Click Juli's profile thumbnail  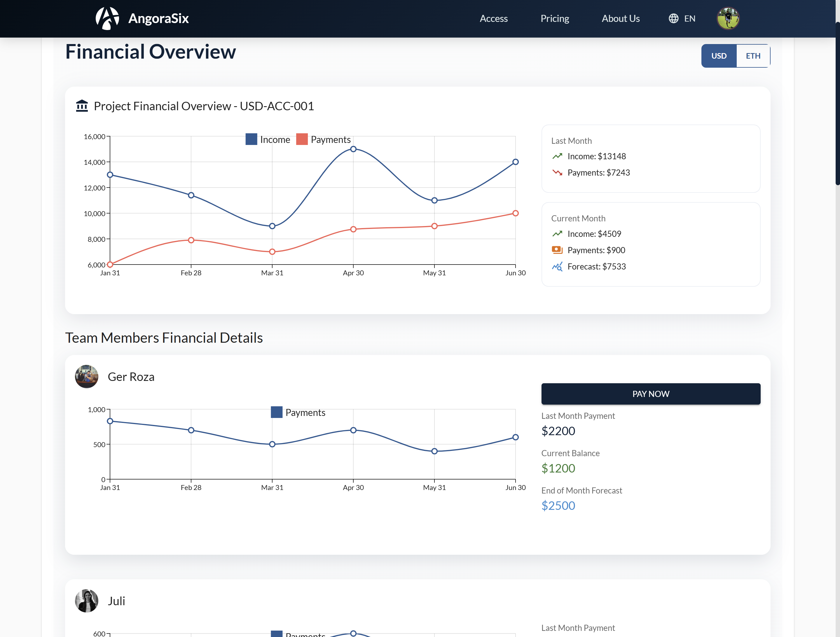(87, 601)
